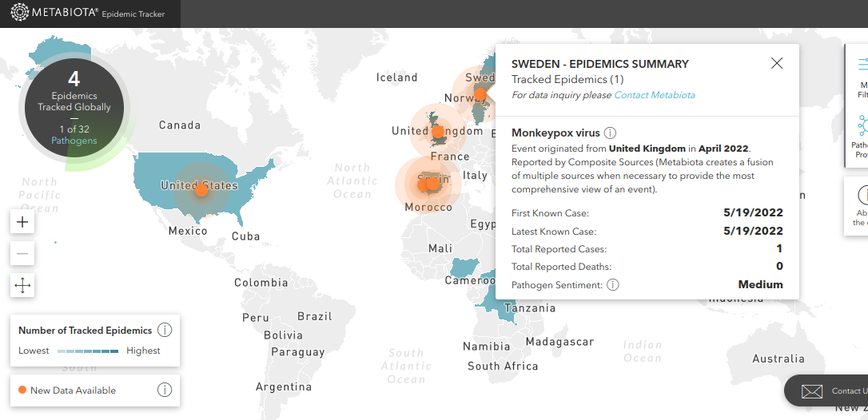Click the Metabiota logo icon
Viewport: 868px width, 420px height.
pos(19,12)
